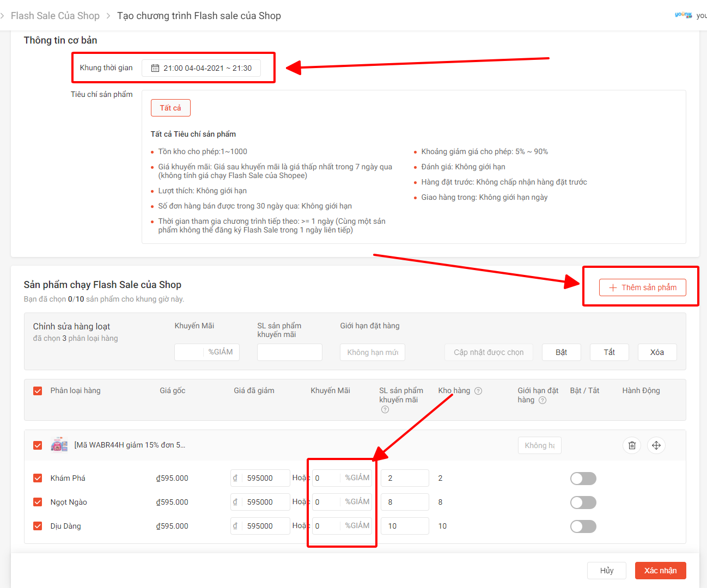707x588 pixels.
Task: Click help icon under SL sản phẩm khuyến mãi
Action: coord(385,409)
